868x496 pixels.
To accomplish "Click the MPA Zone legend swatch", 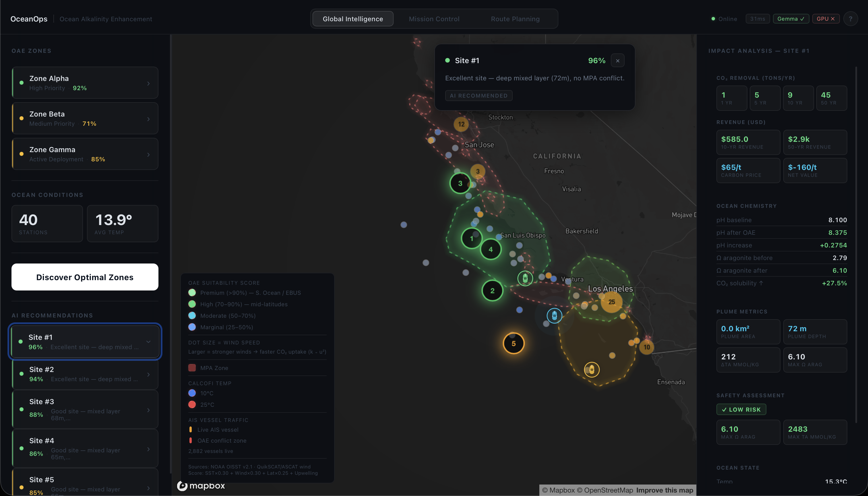I will coord(192,368).
